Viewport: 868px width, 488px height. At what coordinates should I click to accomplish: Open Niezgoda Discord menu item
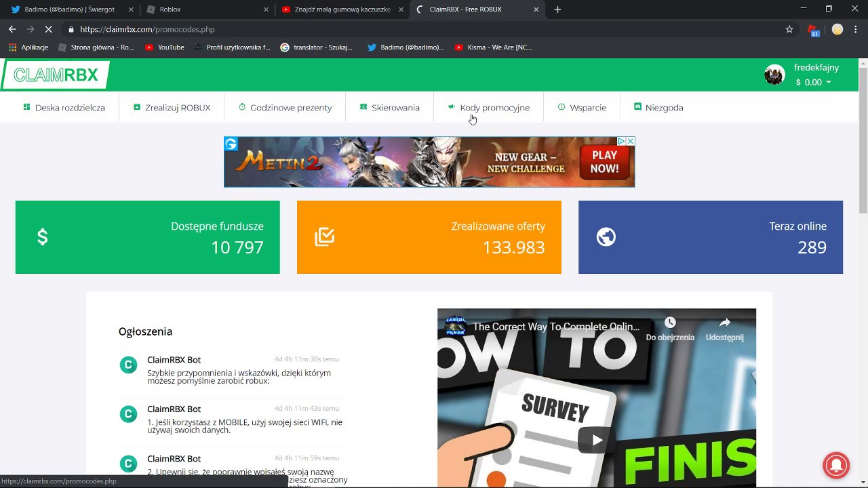658,107
